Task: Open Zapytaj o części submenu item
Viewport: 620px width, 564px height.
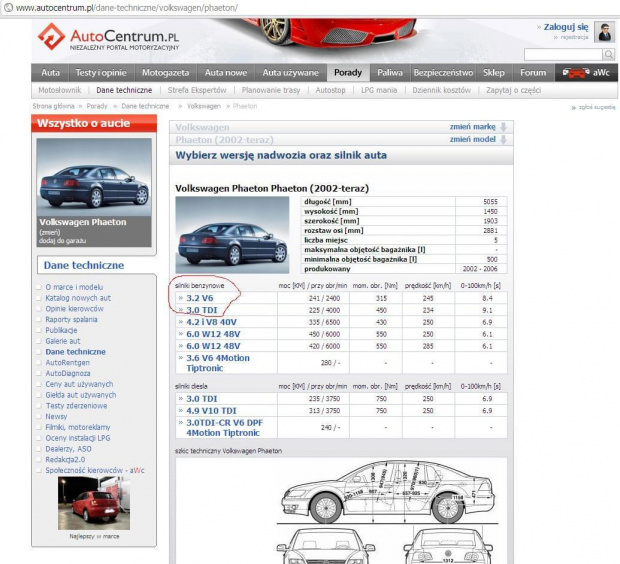Action: click(514, 90)
